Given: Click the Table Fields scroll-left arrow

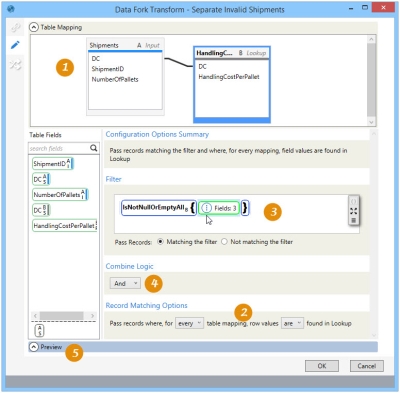Looking at the screenshot, I should (x=35, y=315).
